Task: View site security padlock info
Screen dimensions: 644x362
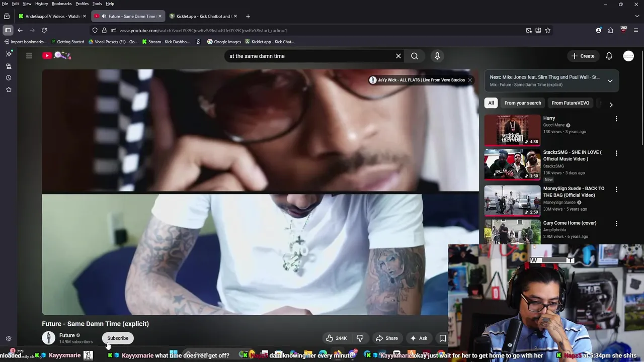Action: point(104,30)
